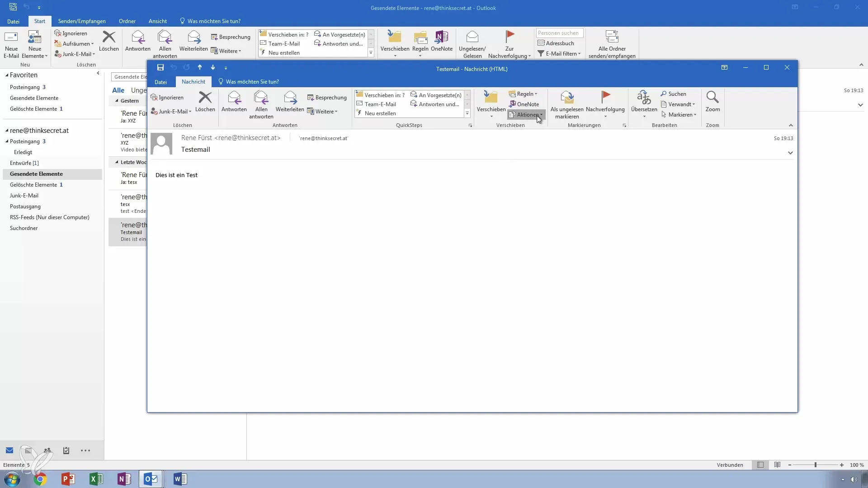Click more navigation options ellipsis

coord(85,450)
